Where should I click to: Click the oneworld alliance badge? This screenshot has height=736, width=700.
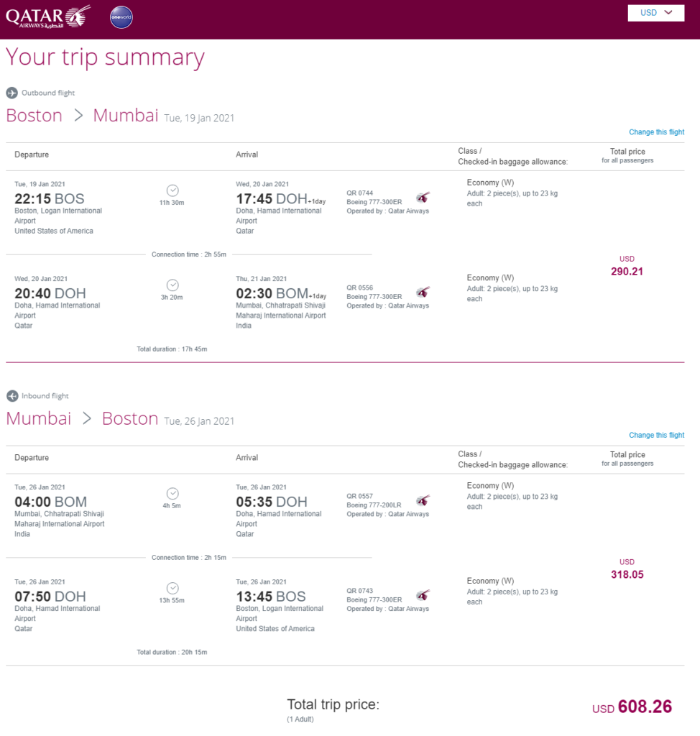[121, 17]
